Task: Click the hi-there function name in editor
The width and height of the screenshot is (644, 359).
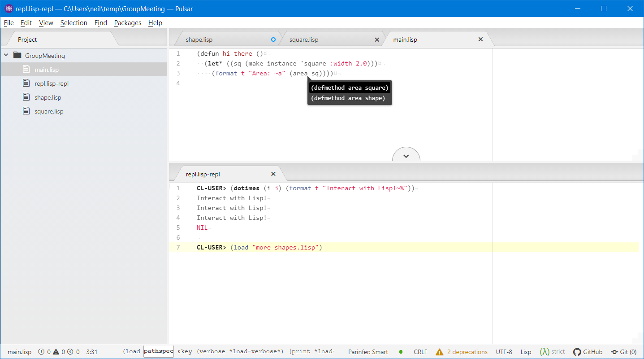Action: click(x=238, y=53)
